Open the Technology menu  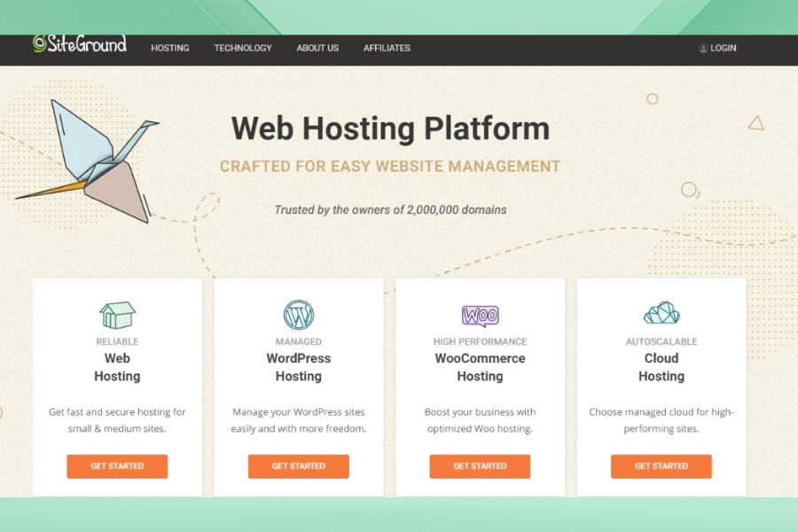click(x=243, y=48)
